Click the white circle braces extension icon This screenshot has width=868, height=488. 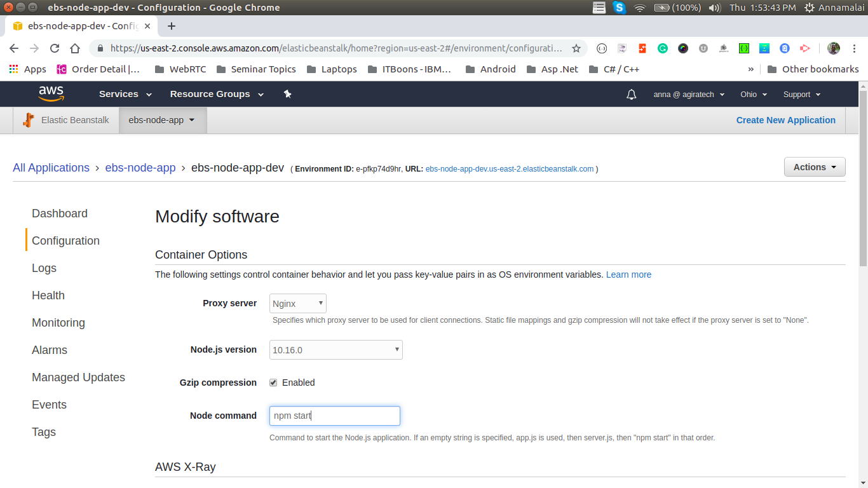click(602, 48)
